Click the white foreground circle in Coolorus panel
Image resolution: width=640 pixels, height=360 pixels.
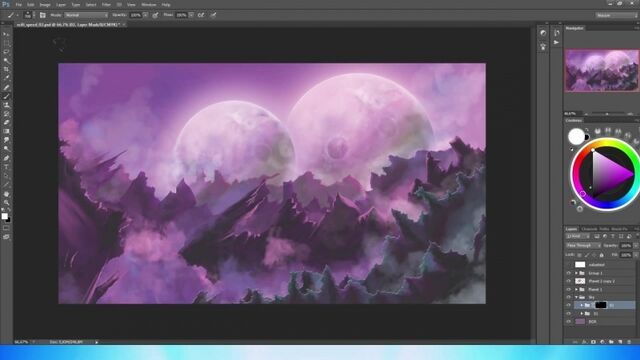(x=576, y=136)
